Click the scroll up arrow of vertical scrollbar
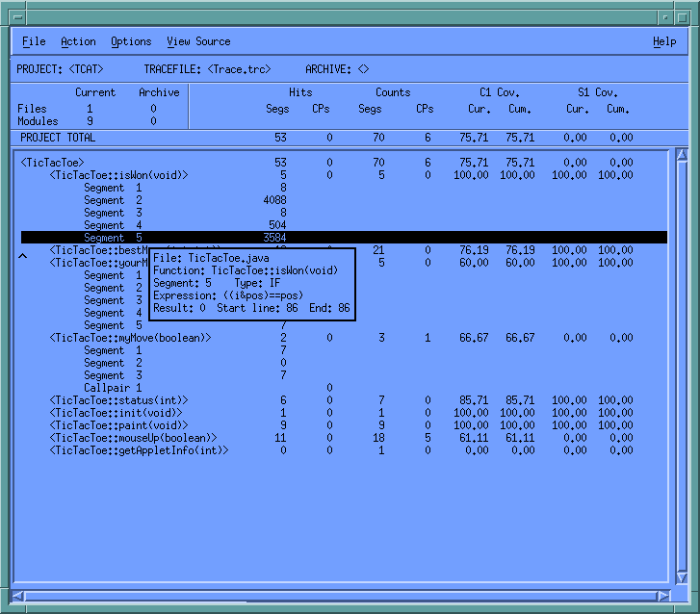The height and width of the screenshot is (614, 700). [682, 155]
